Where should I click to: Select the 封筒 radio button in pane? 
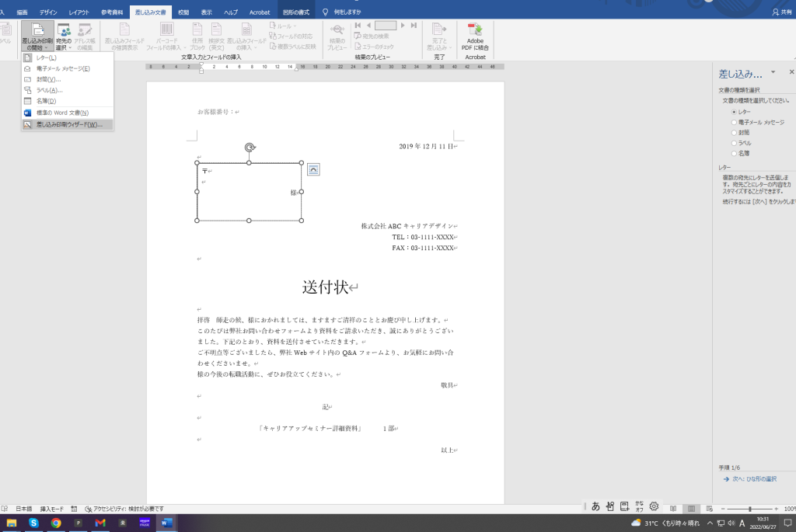(734, 132)
